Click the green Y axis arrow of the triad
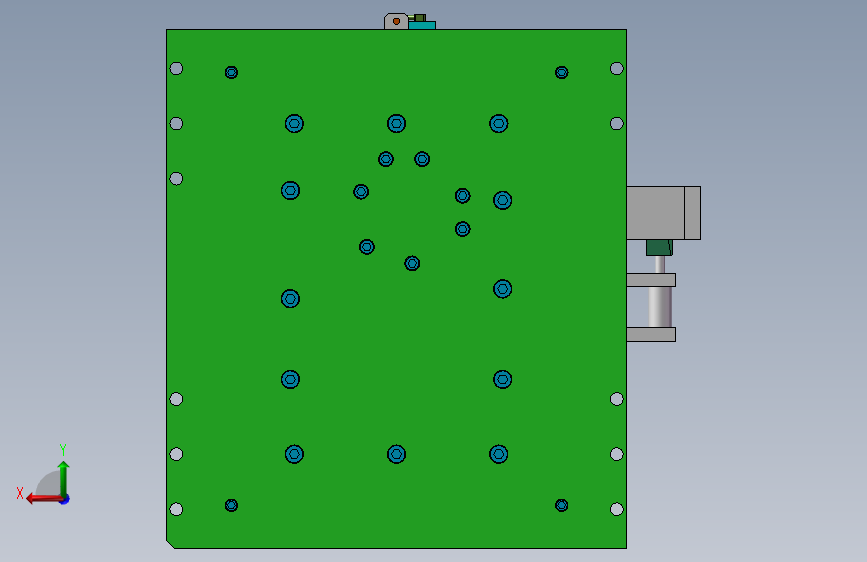This screenshot has height=562, width=867. 63,478
